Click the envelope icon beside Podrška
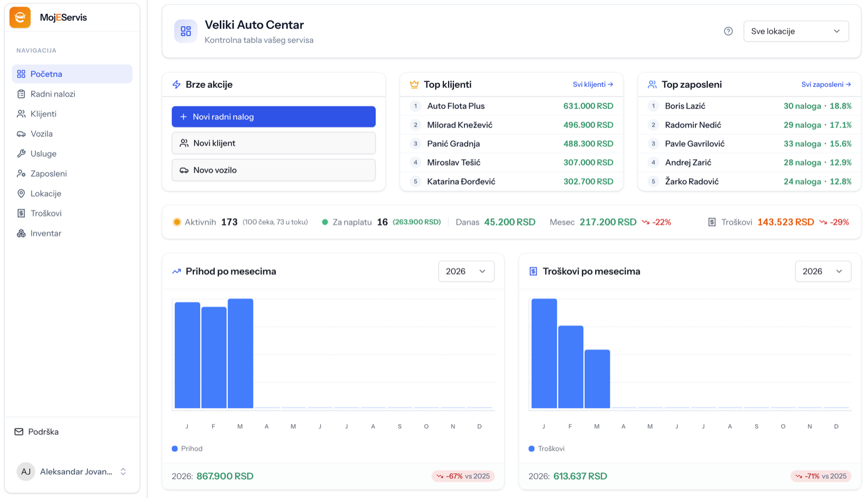The width and height of the screenshot is (868, 498). click(19, 432)
